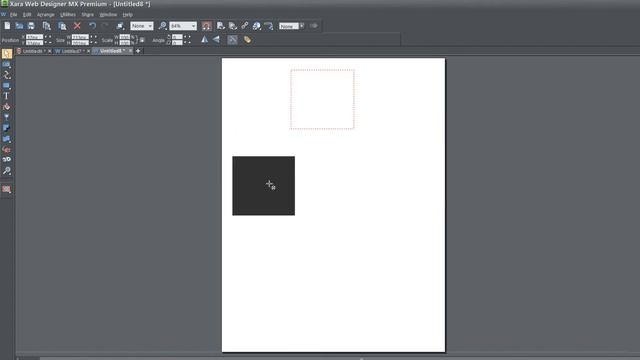The height and width of the screenshot is (360, 640).
Task: Select the 3D extrude tool
Action: tap(7, 160)
